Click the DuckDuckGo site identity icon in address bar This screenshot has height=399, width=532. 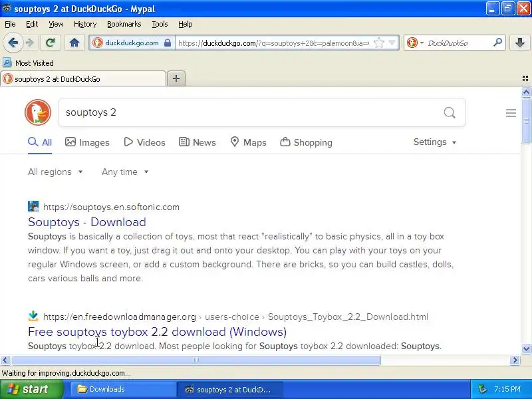click(98, 43)
